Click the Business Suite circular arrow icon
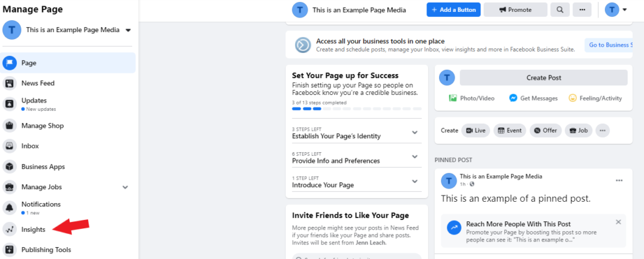 click(x=303, y=45)
